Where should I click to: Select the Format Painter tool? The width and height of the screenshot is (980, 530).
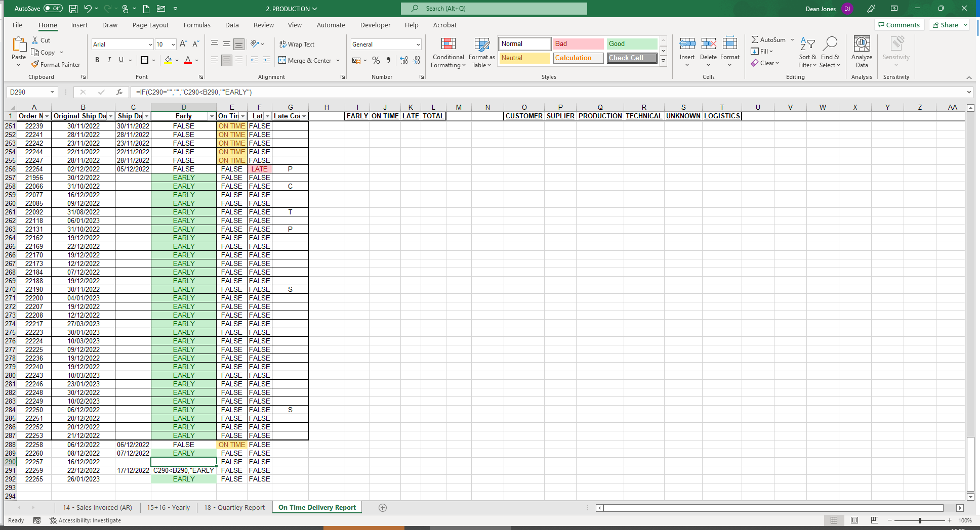point(56,64)
